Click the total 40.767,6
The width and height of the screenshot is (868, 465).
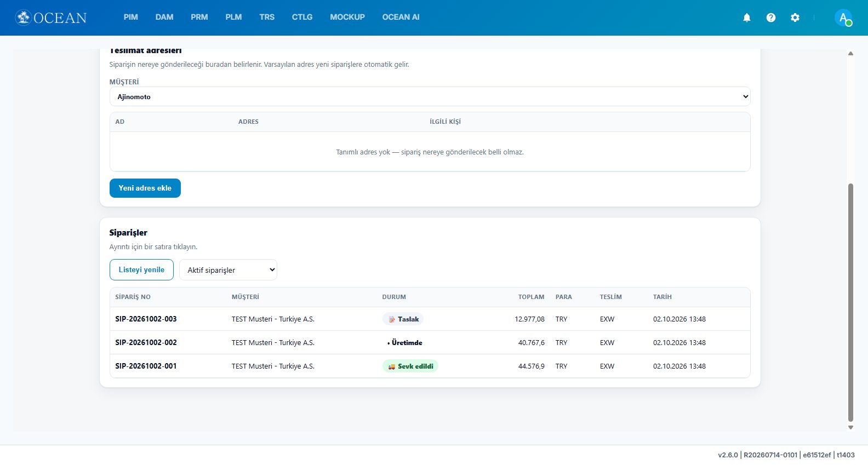coord(532,342)
